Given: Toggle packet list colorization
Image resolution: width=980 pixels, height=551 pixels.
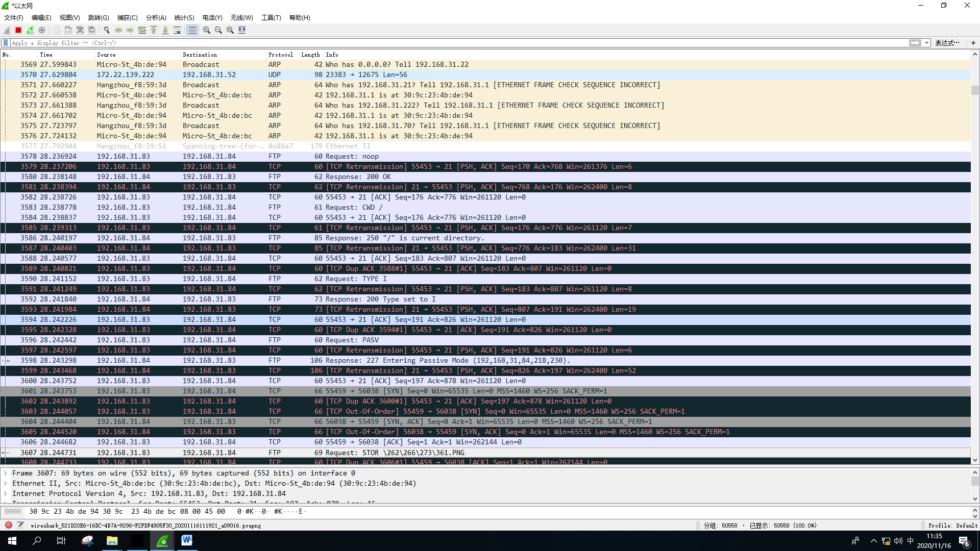Looking at the screenshot, I should [192, 30].
